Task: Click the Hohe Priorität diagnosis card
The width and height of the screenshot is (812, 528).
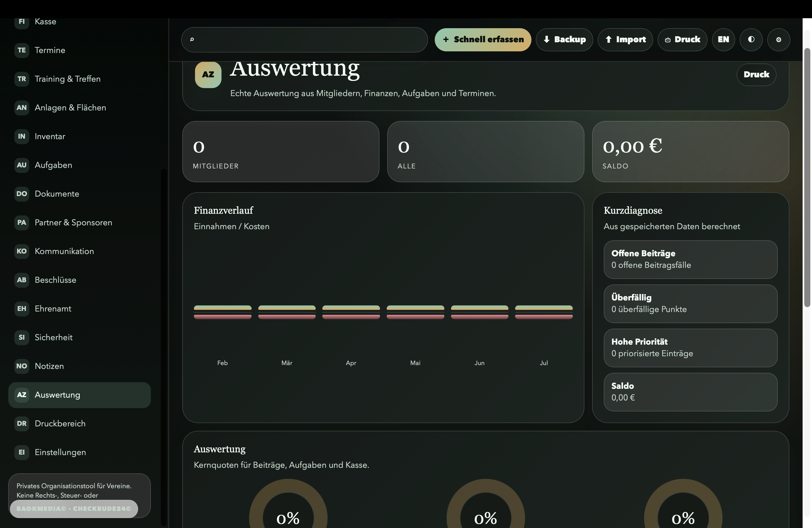Action: (x=690, y=348)
